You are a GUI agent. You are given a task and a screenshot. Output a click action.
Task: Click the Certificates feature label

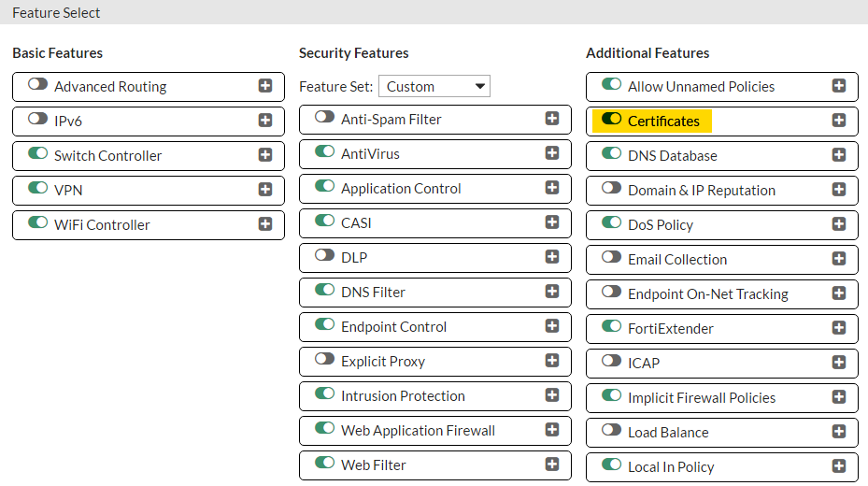tap(663, 121)
